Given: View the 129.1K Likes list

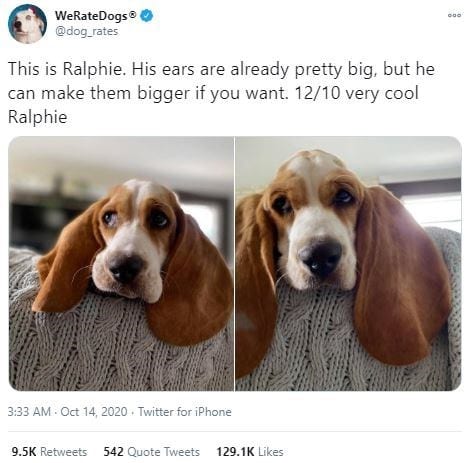Looking at the screenshot, I should point(250,452).
